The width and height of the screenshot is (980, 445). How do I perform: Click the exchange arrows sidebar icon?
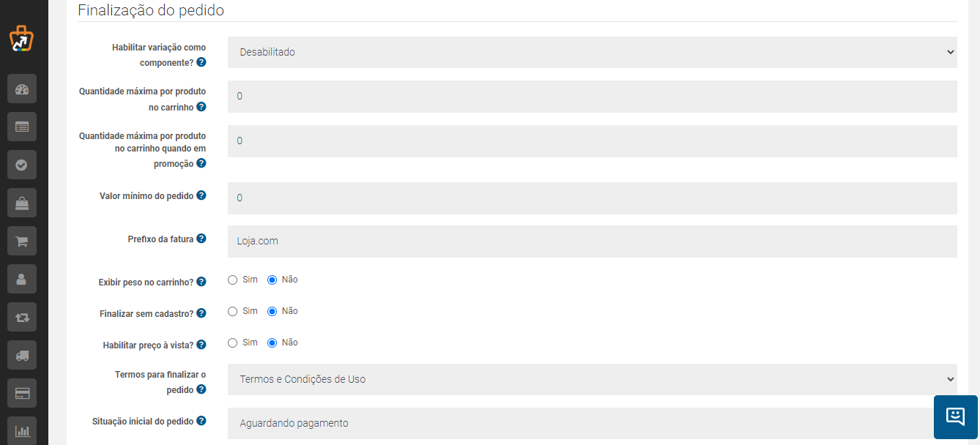[x=22, y=317]
